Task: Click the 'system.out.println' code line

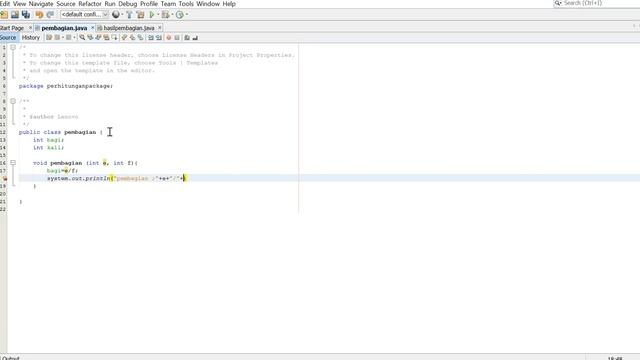Action: 116,178
